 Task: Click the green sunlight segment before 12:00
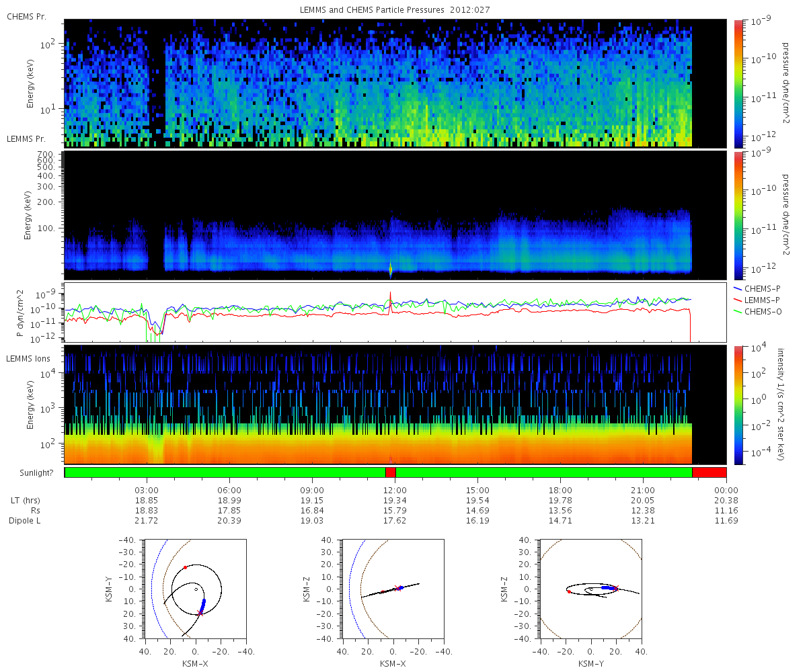(x=225, y=472)
